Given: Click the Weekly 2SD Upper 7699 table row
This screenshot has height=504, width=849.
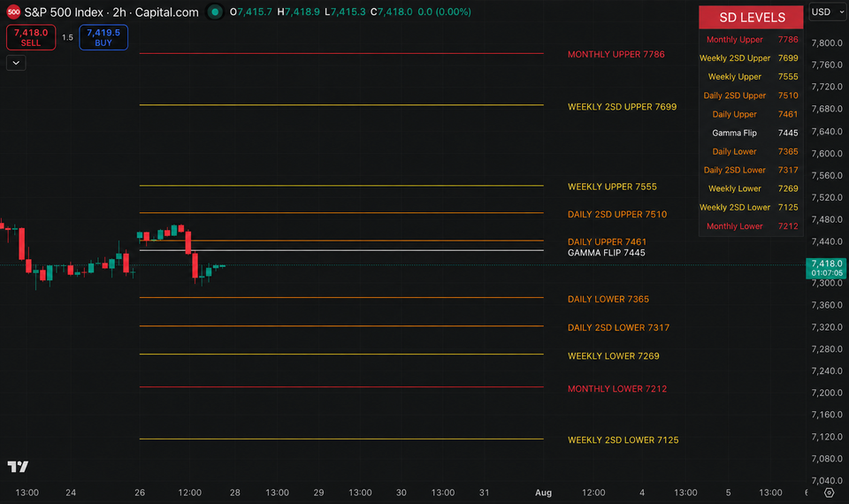Looking at the screenshot, I should click(x=752, y=58).
